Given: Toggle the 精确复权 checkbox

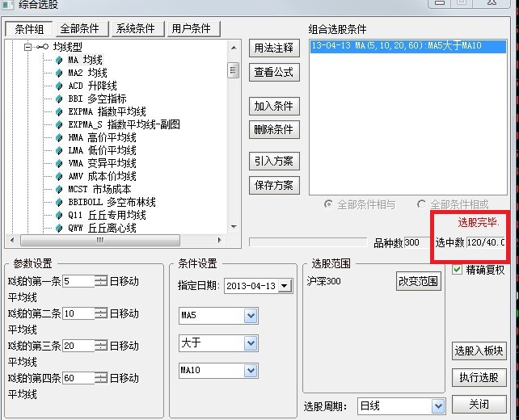Looking at the screenshot, I should (457, 270).
